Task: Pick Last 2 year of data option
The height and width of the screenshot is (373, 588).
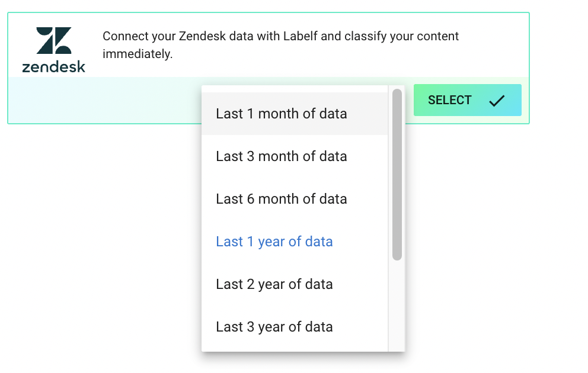Action: pos(295,284)
